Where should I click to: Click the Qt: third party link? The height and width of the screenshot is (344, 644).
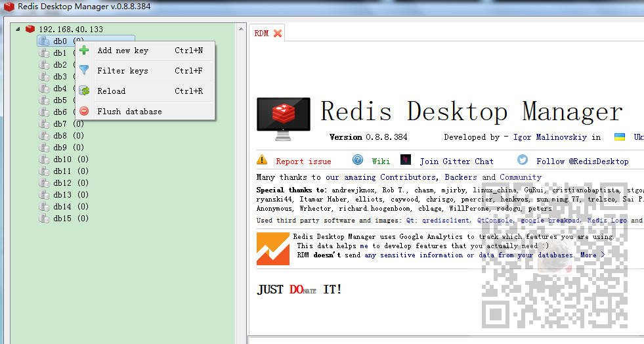411,221
